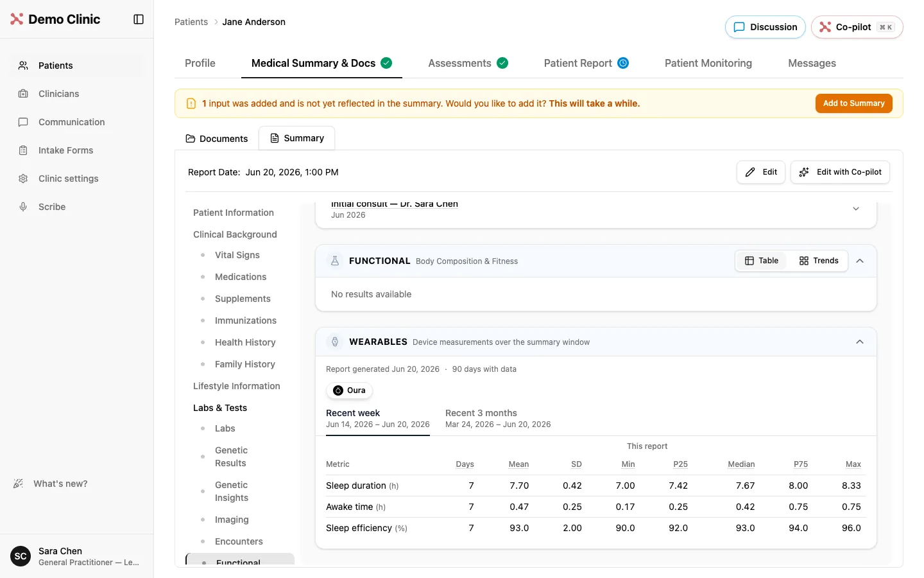This screenshot has width=924, height=578.
Task: Open the Messages tab
Action: (812, 63)
